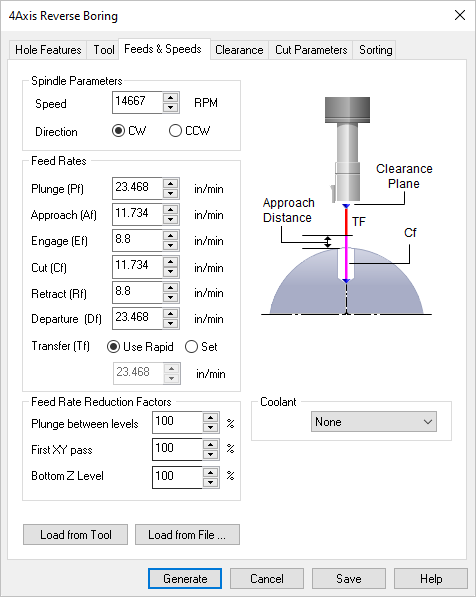Decrease Engage (Ef) feed rate
This screenshot has height=597, width=476.
pyautogui.click(x=171, y=246)
